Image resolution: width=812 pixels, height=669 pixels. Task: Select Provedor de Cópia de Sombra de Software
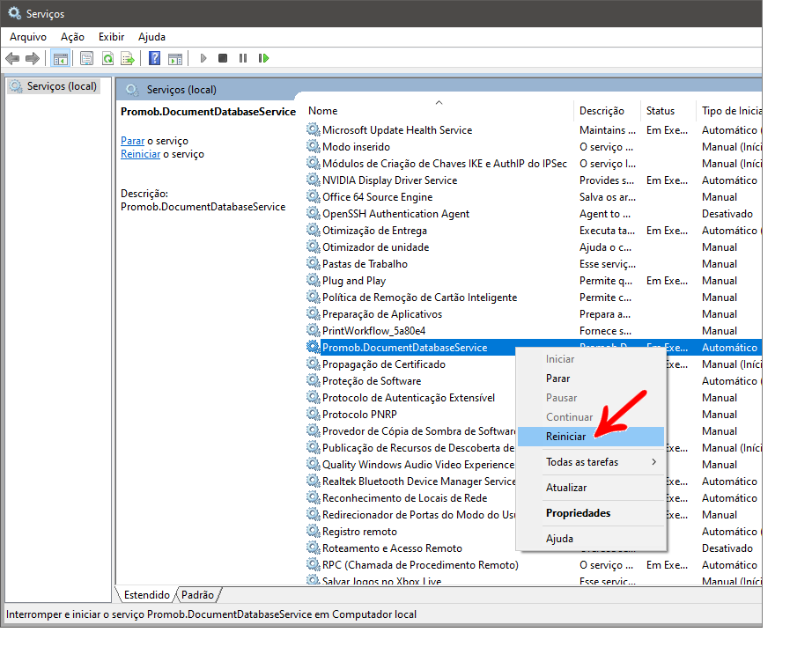pyautogui.click(x=410, y=430)
